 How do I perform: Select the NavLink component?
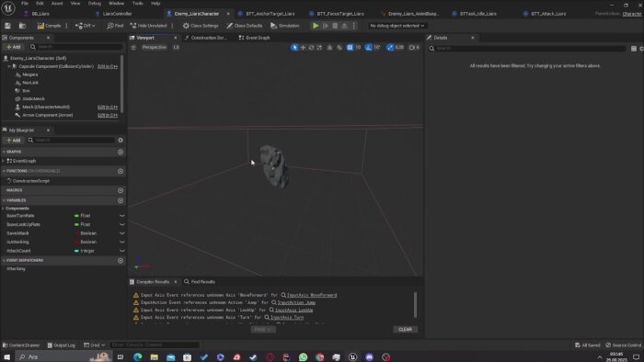pos(30,83)
